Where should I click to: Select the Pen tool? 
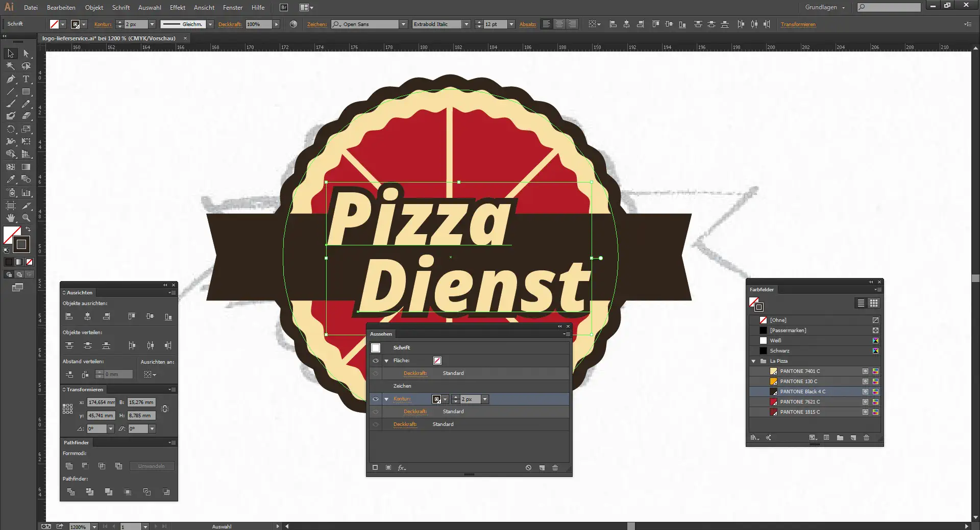point(10,79)
